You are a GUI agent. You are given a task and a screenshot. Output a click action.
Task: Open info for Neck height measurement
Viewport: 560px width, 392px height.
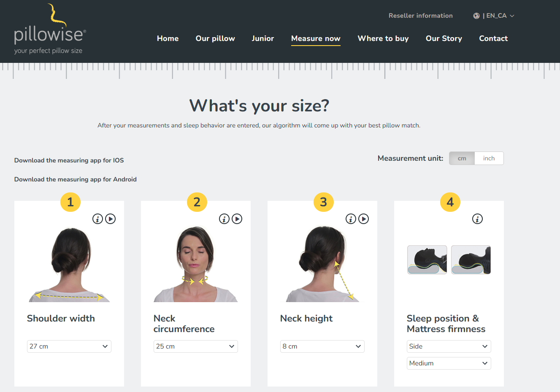pos(351,219)
